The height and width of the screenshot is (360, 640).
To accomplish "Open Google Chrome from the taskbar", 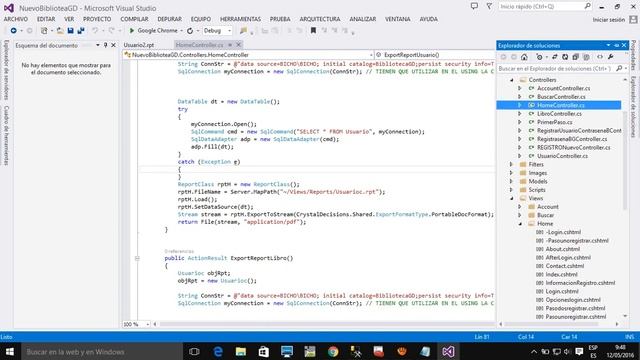I will 333,351.
